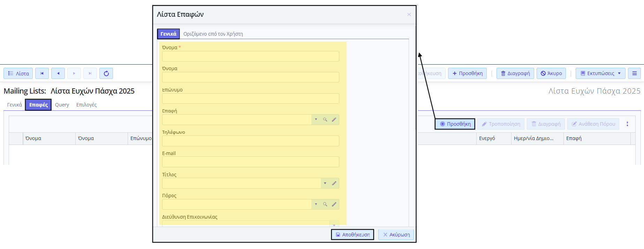The height and width of the screenshot is (249, 644).
Task: Expand the Επαφή dropdown arrow
Action: pyautogui.click(x=316, y=119)
